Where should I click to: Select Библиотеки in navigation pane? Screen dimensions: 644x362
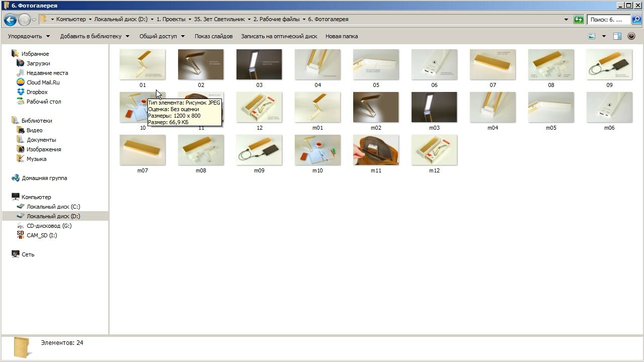click(37, 121)
